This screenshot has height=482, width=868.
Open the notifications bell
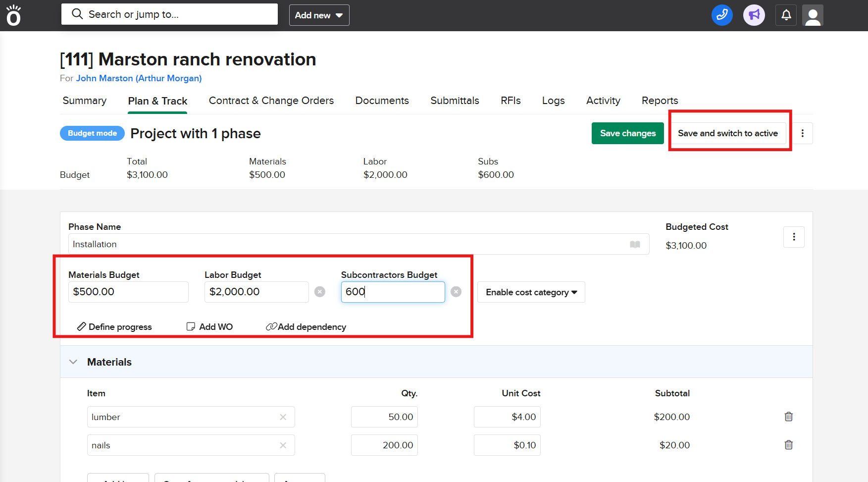point(786,15)
